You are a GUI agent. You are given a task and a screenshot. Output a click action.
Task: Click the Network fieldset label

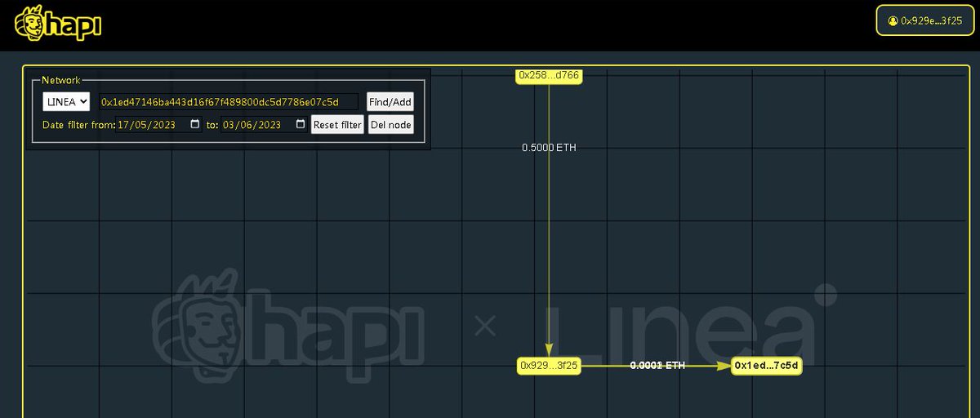[61, 80]
